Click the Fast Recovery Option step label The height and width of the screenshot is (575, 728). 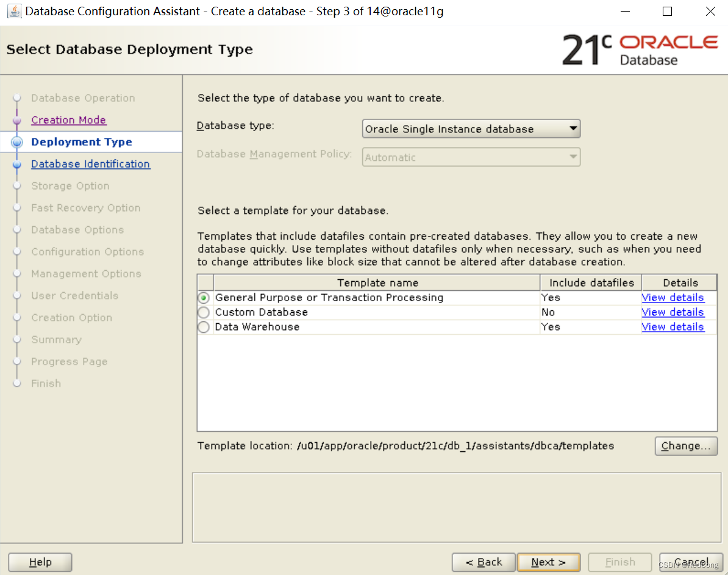pyautogui.click(x=86, y=207)
